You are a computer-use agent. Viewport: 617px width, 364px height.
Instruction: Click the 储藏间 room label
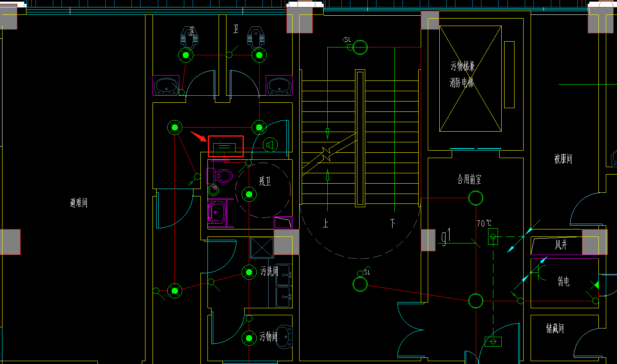pyautogui.click(x=555, y=329)
